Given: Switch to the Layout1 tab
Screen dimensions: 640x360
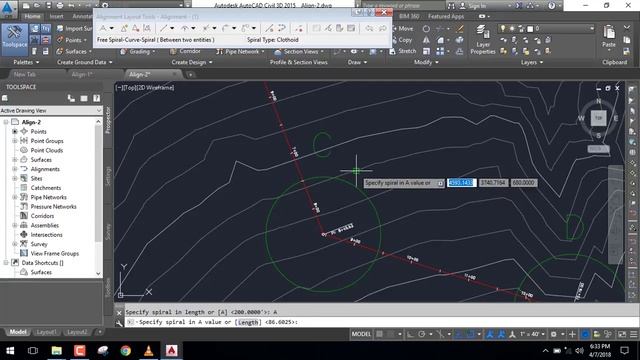Looking at the screenshot, I should point(46,332).
